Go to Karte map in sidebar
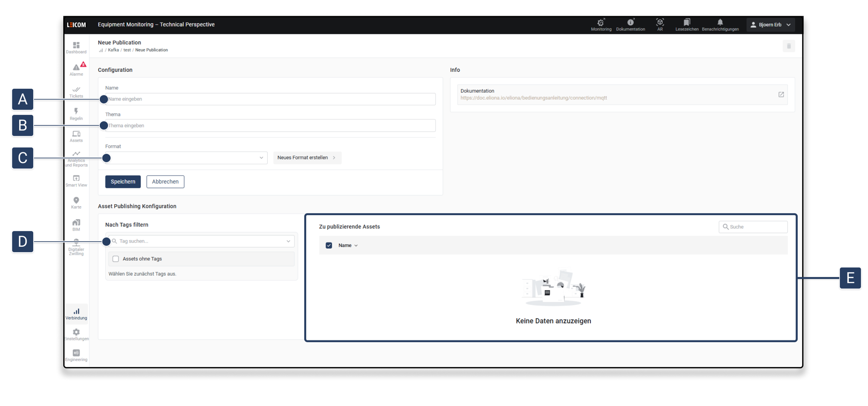 76,202
